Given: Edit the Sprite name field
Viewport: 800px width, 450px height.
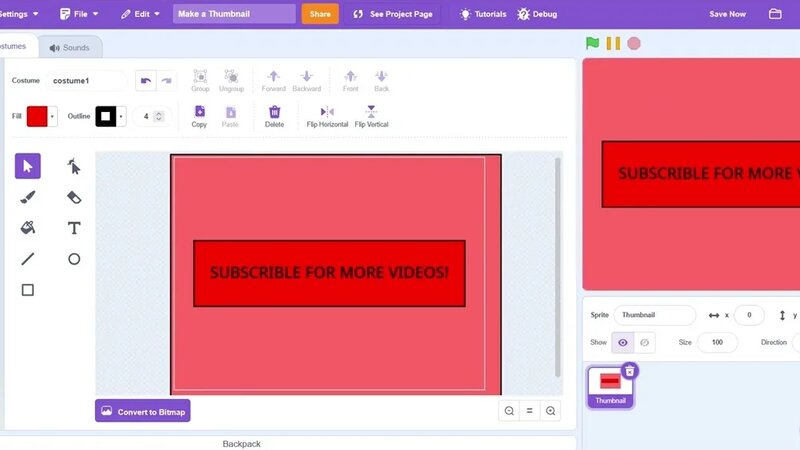Looking at the screenshot, I should pos(655,315).
